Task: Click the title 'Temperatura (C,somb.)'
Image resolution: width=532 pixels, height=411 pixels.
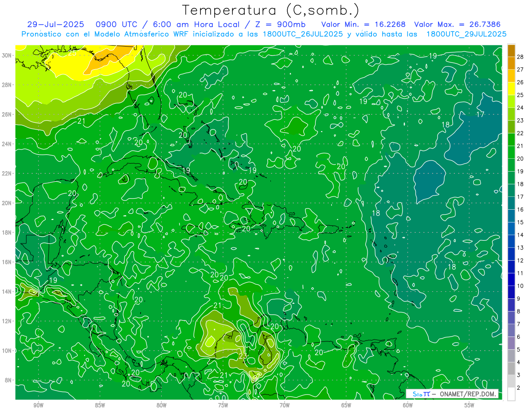Action: (271, 10)
